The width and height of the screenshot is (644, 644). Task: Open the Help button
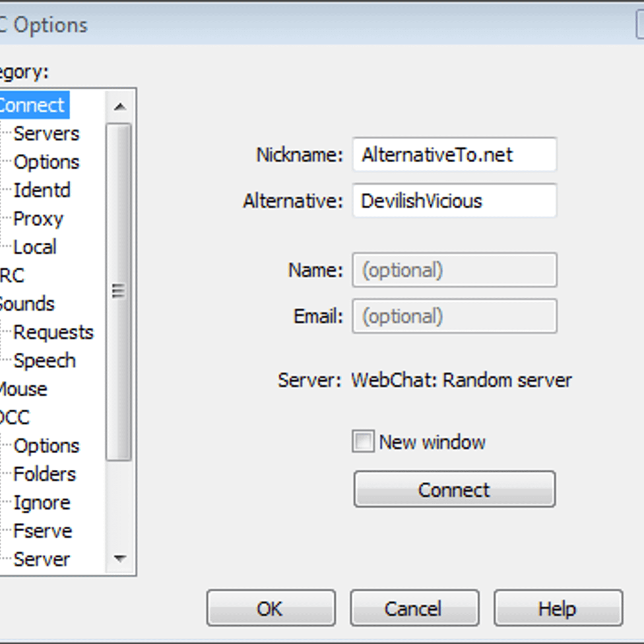(558, 608)
